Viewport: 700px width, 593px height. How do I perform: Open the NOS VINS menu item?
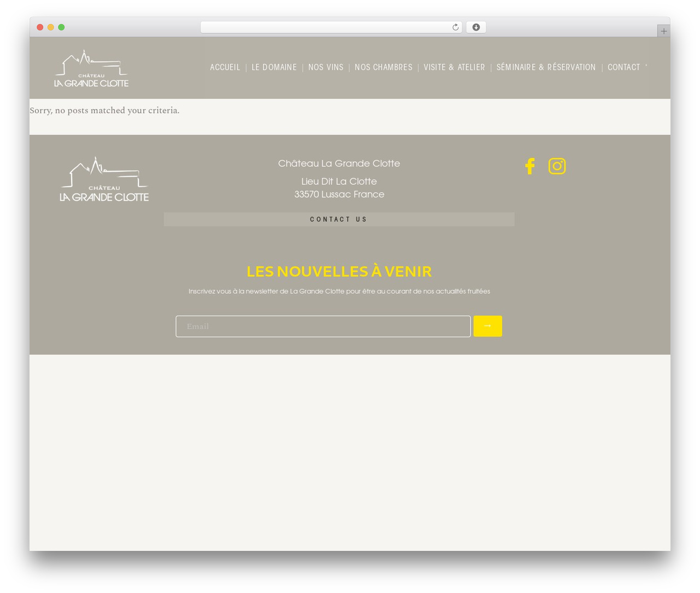pyautogui.click(x=325, y=67)
